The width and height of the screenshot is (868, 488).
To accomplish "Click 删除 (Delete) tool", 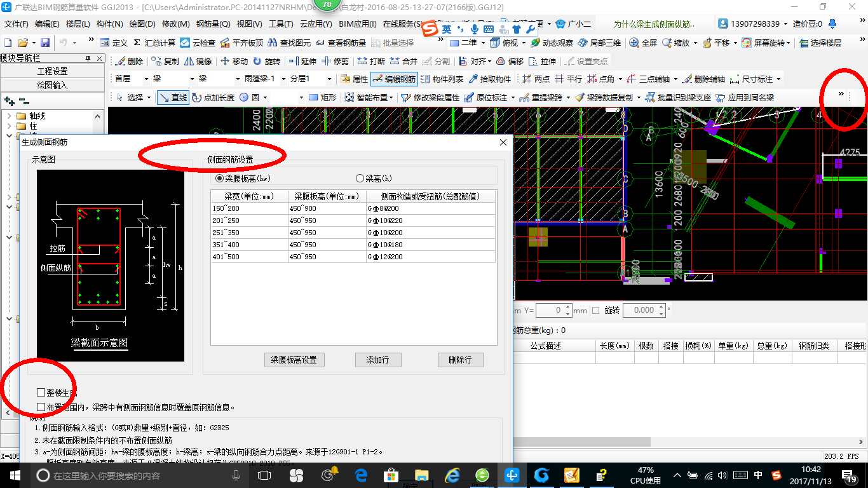I will (x=130, y=62).
